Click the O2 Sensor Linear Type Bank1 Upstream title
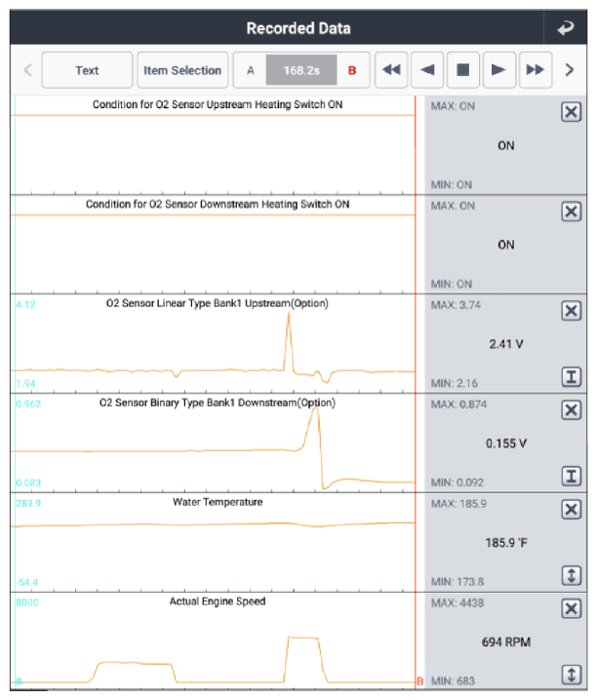 click(x=217, y=303)
